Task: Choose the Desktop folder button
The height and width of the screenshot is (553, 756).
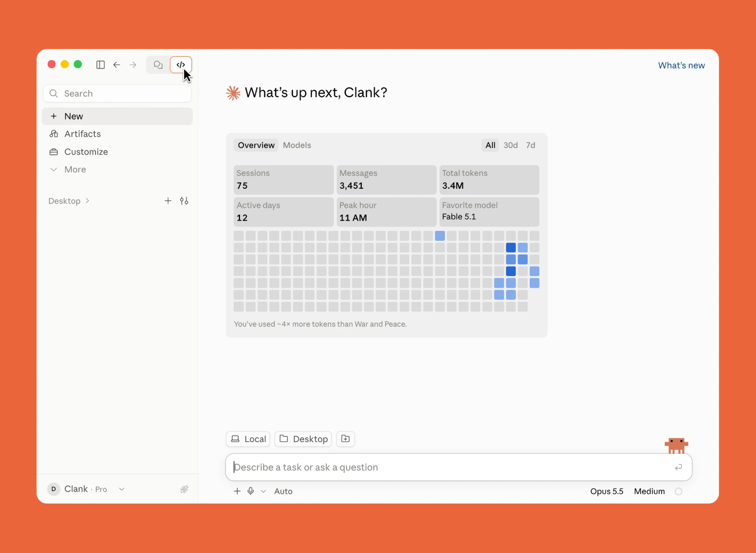Action: pos(303,439)
